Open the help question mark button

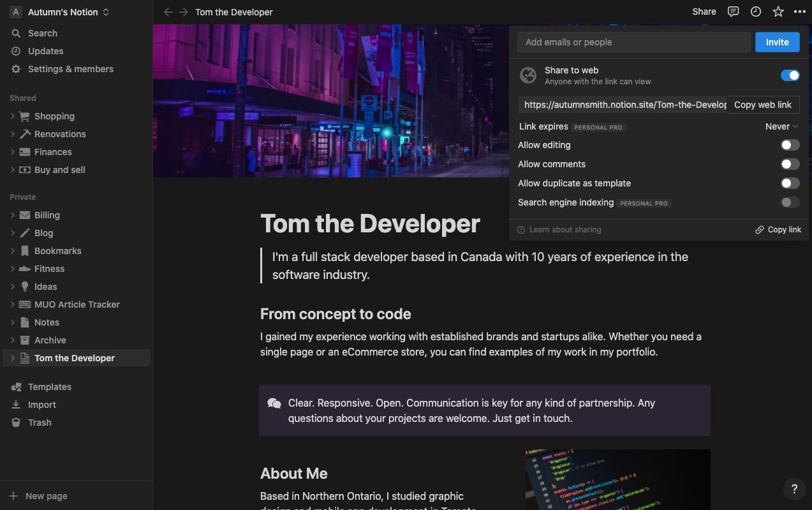point(794,489)
